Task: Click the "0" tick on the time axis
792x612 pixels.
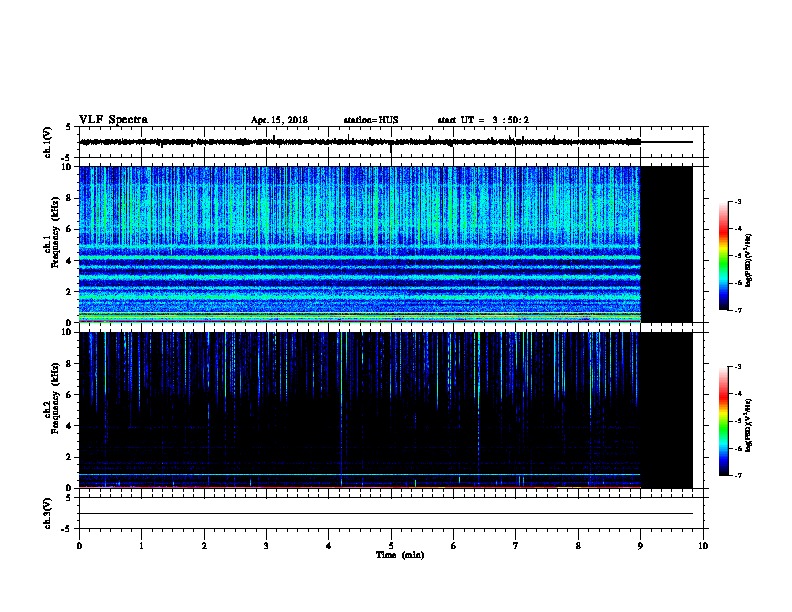Action: (79, 546)
